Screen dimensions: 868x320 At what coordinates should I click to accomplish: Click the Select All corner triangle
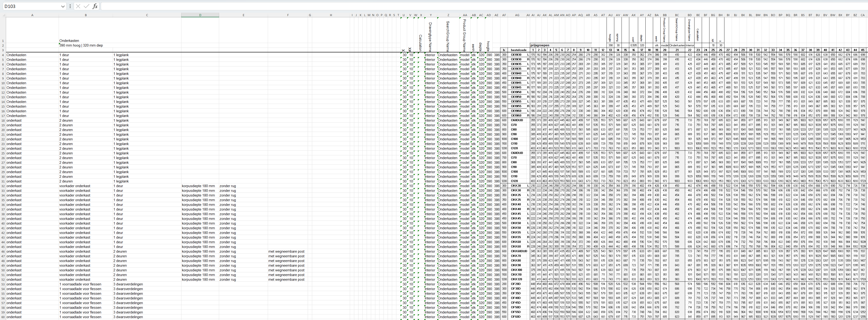(3, 15)
